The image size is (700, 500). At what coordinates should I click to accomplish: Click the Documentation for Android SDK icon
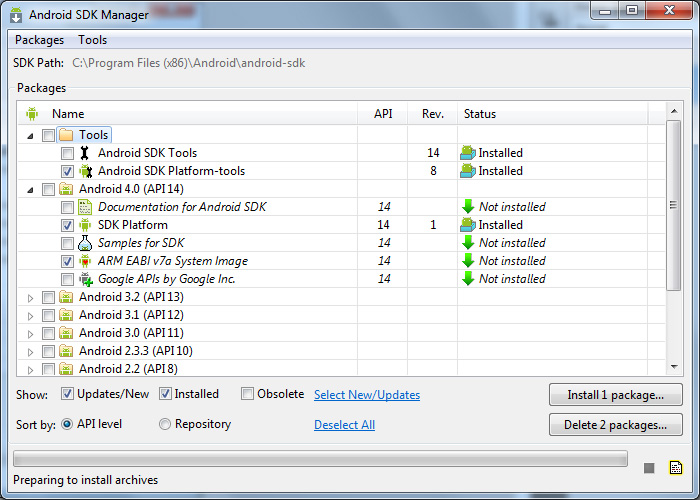[85, 207]
